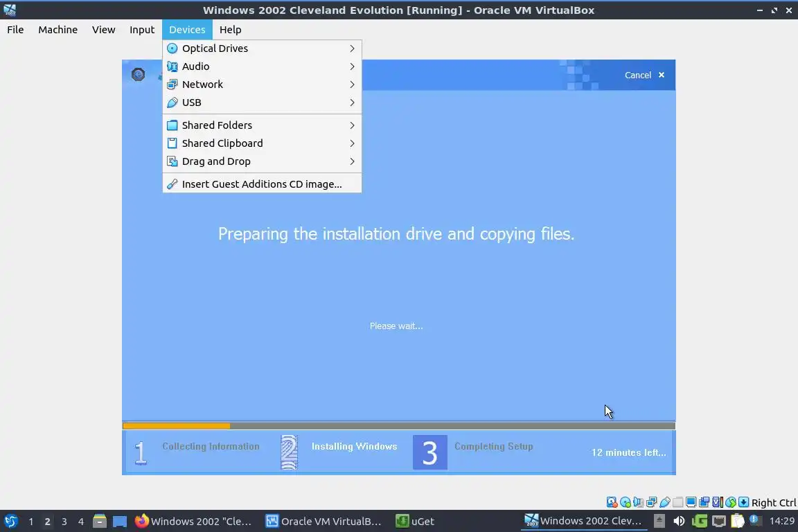Open the file manager taskbar launcher
This screenshot has height=532, width=798.
click(100, 521)
